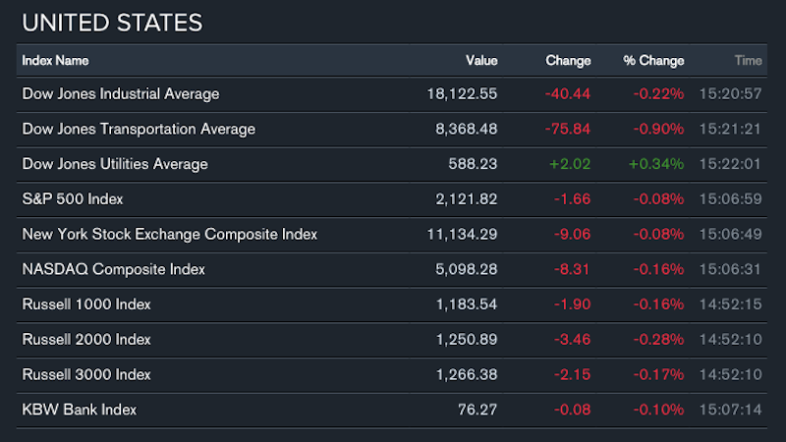
Task: Click the Change column header
Action: point(568,61)
